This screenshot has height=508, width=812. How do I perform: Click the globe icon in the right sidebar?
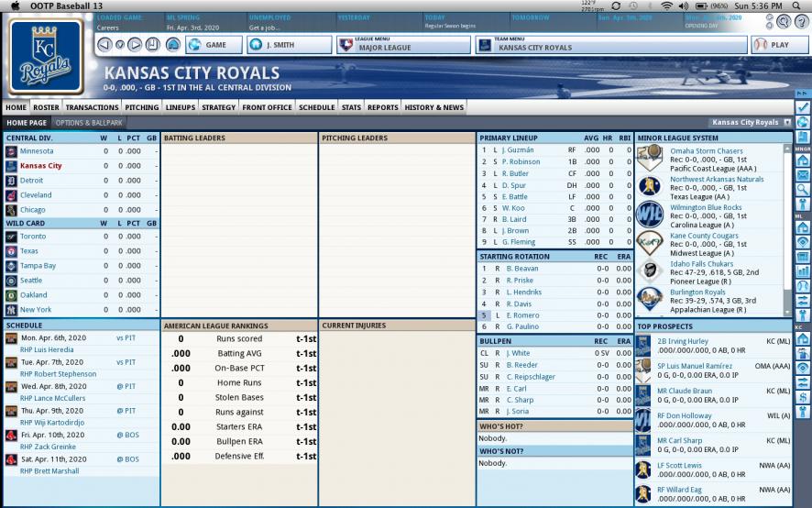[803, 122]
